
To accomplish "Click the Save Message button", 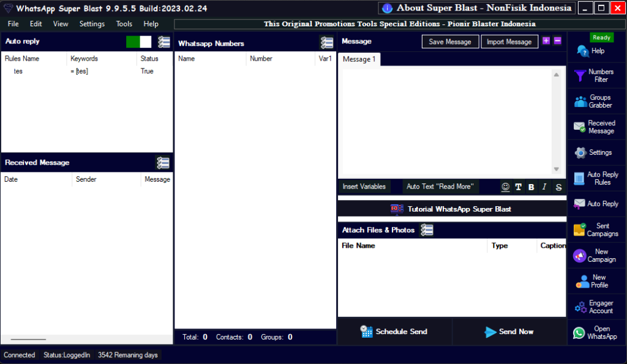I will pos(449,42).
